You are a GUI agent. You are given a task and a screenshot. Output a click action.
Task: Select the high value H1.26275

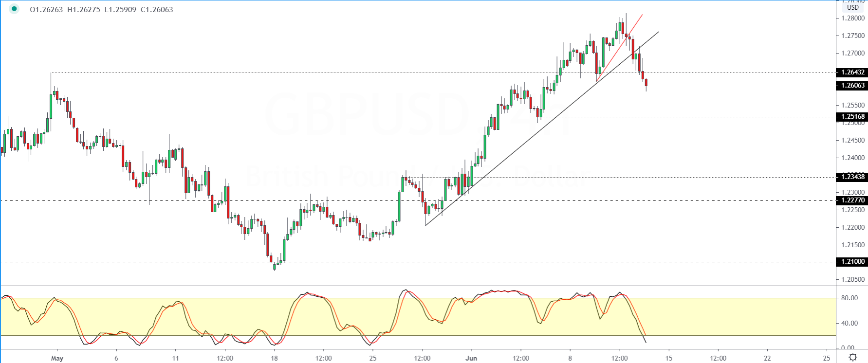(84, 10)
